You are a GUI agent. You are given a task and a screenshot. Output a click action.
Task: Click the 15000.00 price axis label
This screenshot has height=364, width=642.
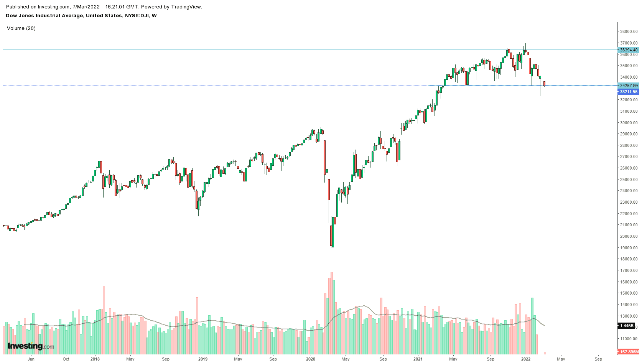click(x=629, y=293)
